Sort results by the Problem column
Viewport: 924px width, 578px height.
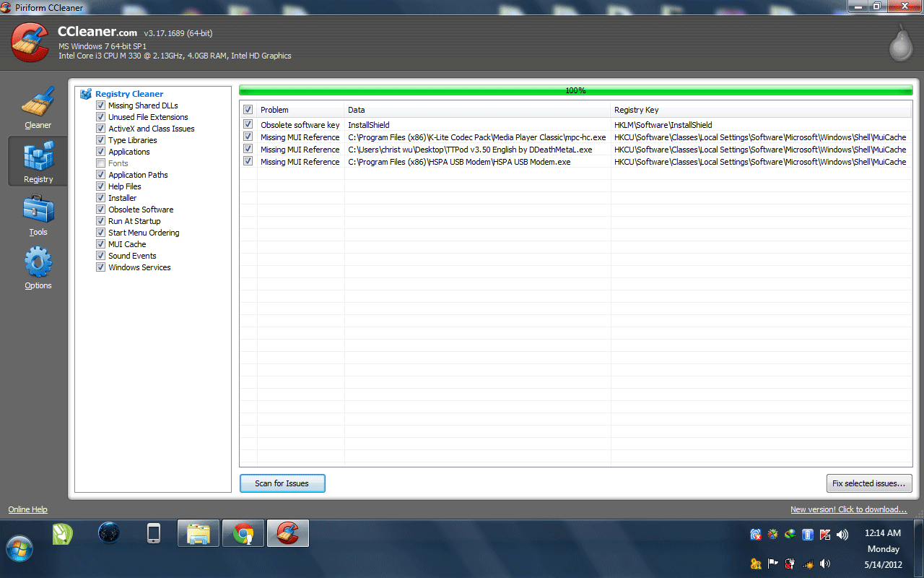(x=300, y=110)
